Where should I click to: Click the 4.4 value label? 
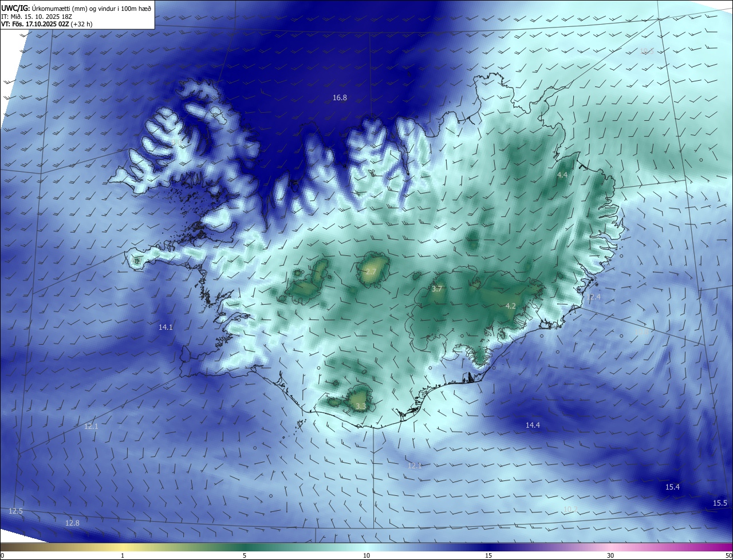562,175
